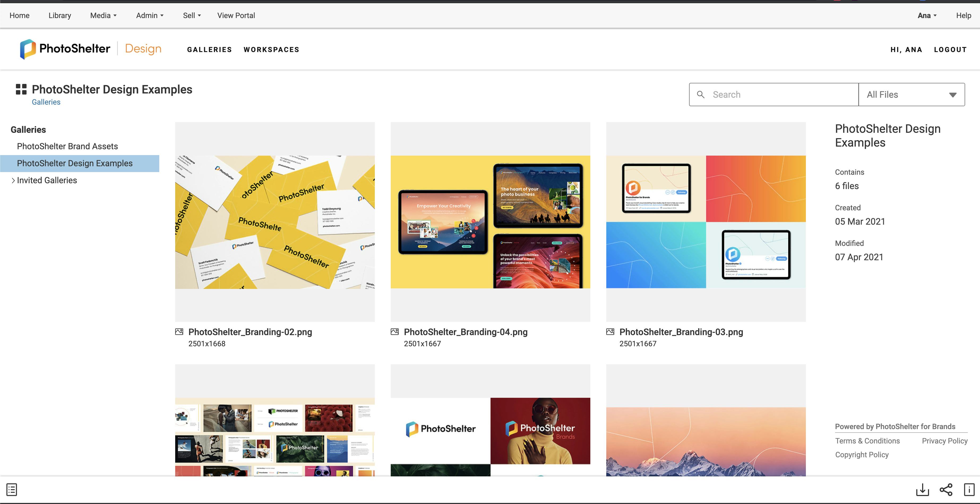Open the Admin menu

149,16
